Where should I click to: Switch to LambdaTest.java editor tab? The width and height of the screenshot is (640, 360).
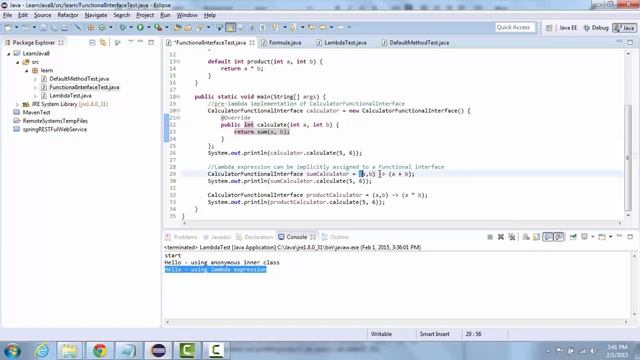[341, 42]
